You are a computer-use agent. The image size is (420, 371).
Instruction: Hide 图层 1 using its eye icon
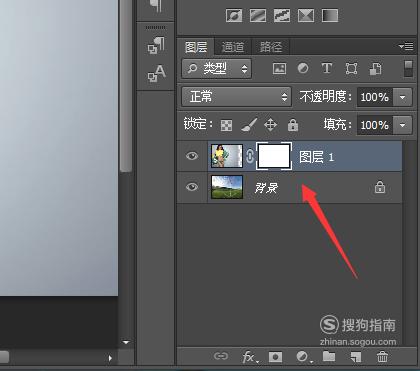192,156
